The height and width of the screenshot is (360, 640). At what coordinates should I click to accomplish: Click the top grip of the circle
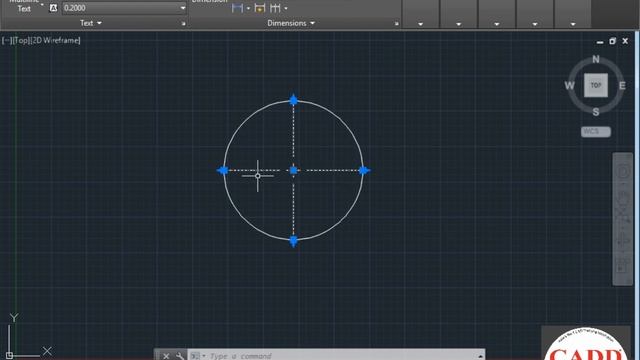click(293, 100)
